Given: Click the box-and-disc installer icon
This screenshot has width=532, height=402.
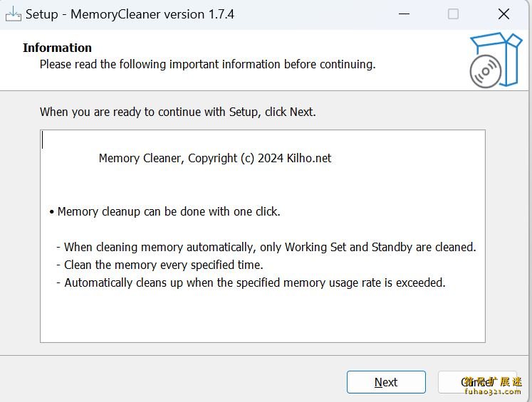Looking at the screenshot, I should click(x=496, y=60).
